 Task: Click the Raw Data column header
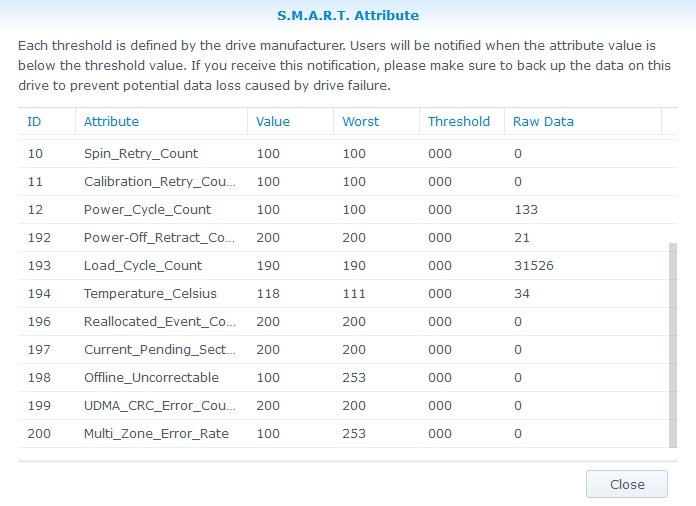(x=543, y=121)
